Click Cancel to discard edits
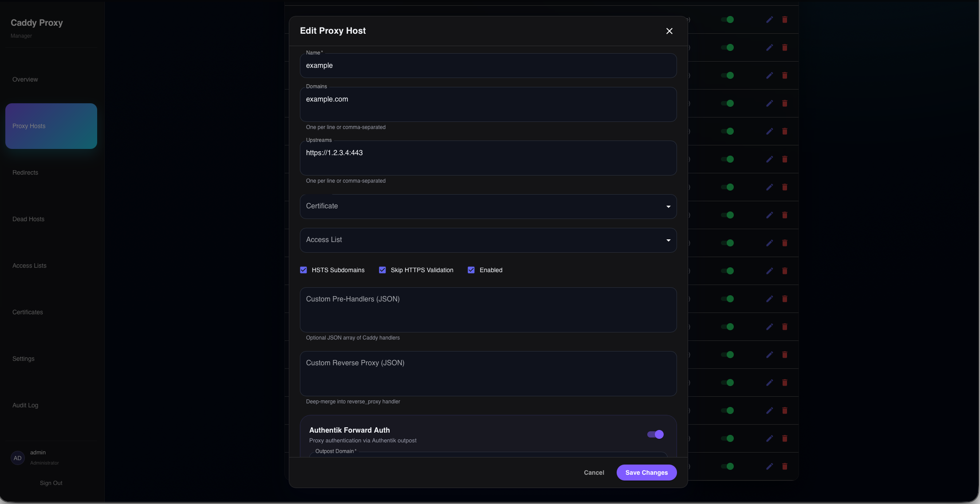Viewport: 980px width, 504px height. point(594,473)
